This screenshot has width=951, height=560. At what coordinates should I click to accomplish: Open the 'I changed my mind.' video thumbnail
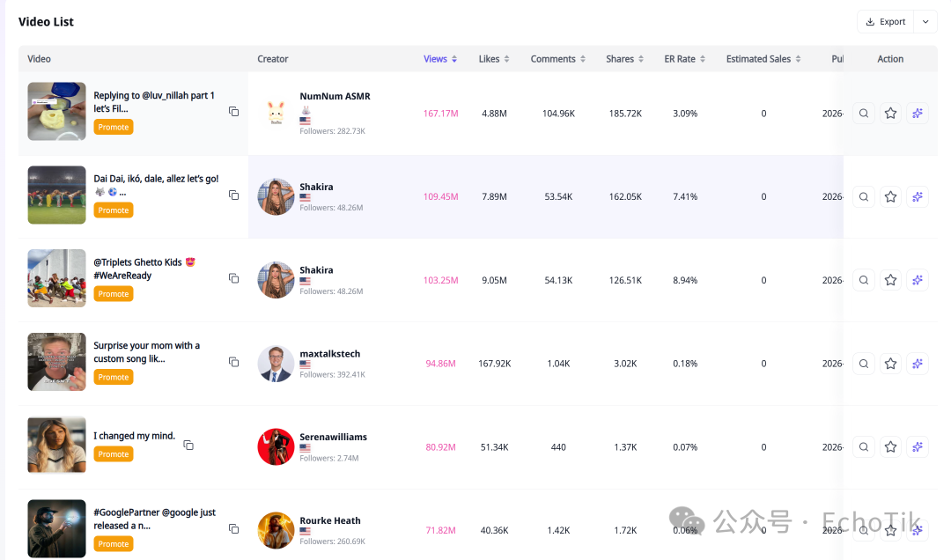pos(57,445)
